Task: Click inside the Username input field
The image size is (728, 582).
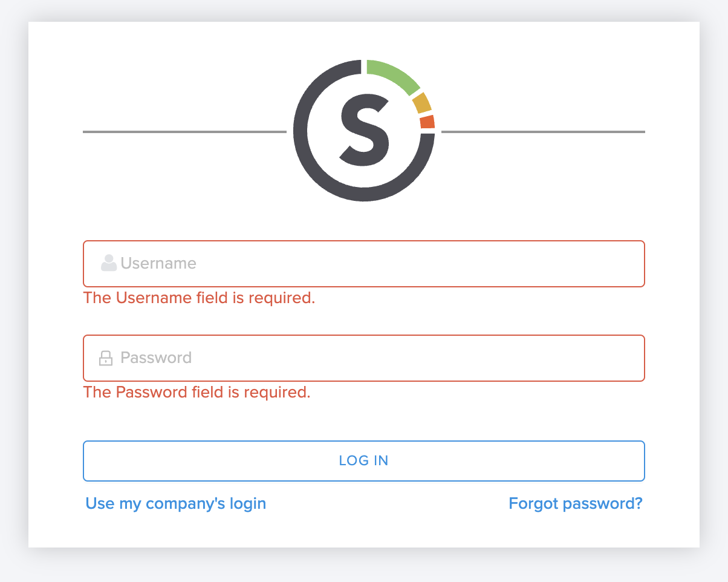Action: pos(363,263)
